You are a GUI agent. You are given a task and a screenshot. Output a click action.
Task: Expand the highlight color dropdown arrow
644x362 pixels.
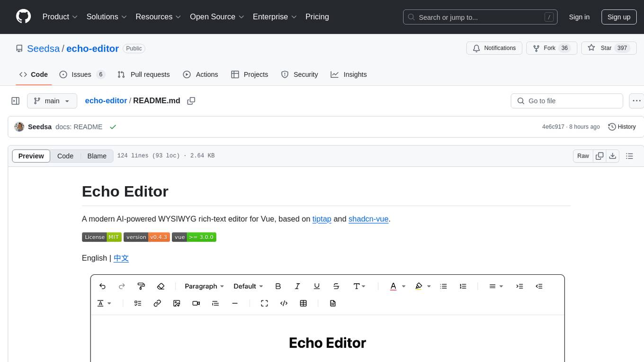coord(429,286)
